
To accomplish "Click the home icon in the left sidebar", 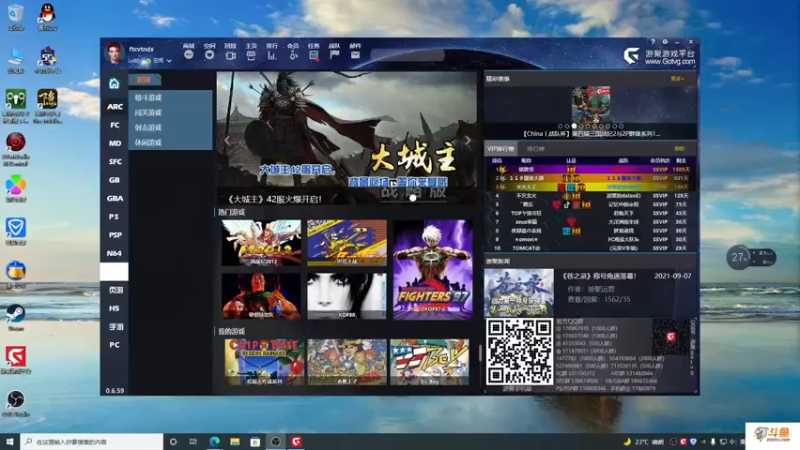I will click(x=114, y=83).
